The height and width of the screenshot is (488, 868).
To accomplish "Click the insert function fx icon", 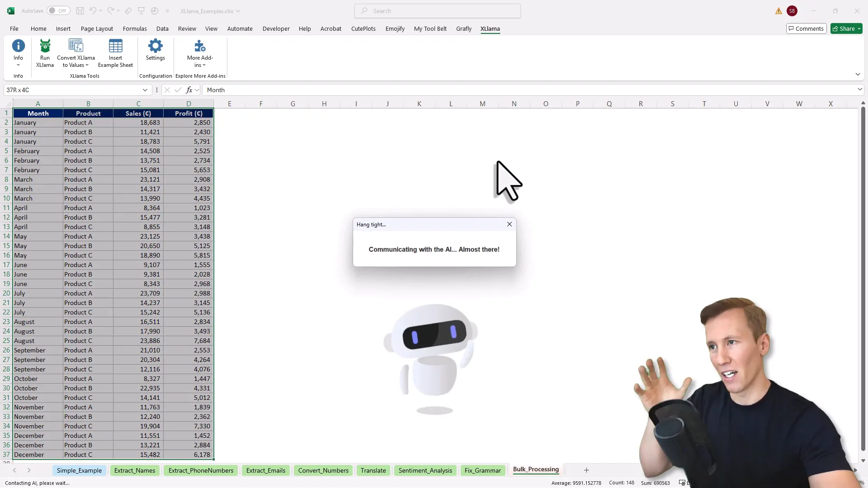I will tap(189, 90).
